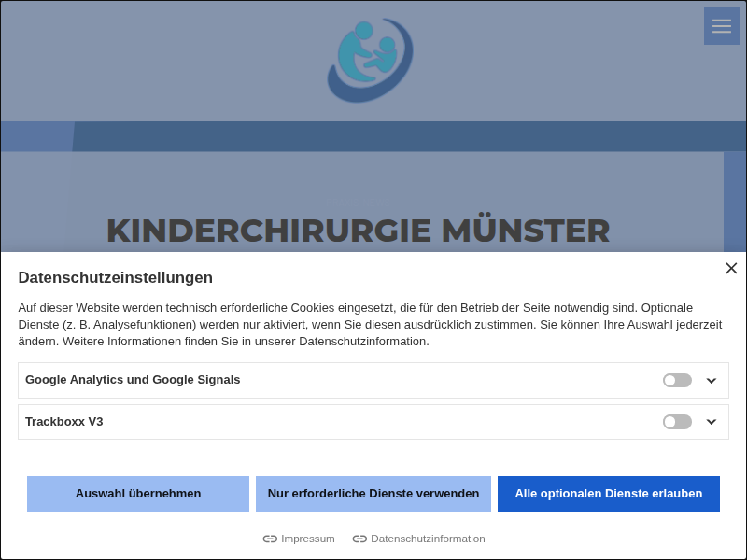747x560 pixels.
Task: Select the Google Analytics und Google Signals label
Action: point(133,380)
